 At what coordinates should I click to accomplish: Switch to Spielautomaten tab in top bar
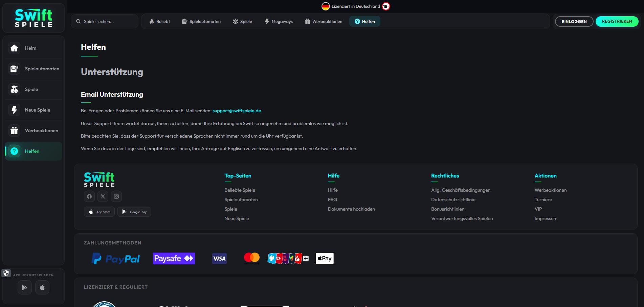tap(201, 21)
